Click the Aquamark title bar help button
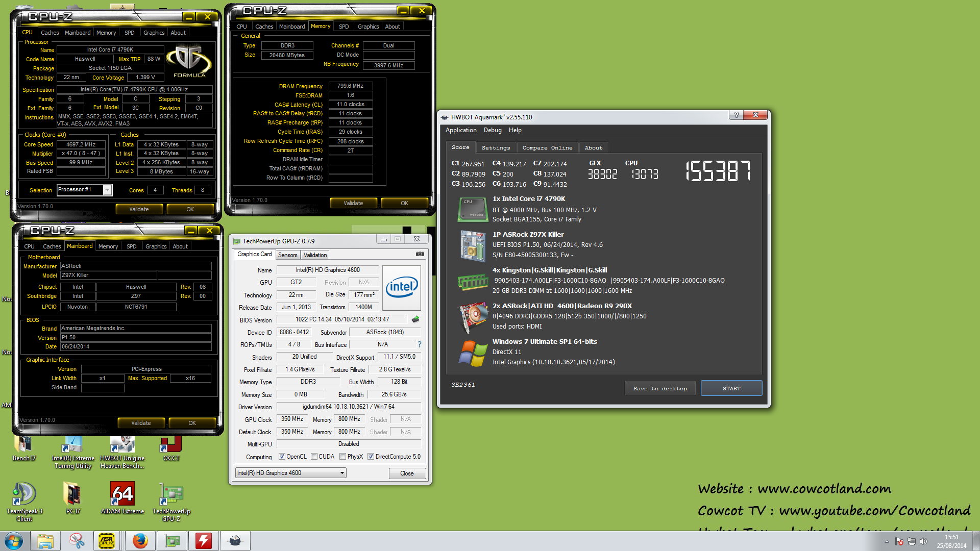This screenshot has height=551, width=980. click(x=736, y=115)
